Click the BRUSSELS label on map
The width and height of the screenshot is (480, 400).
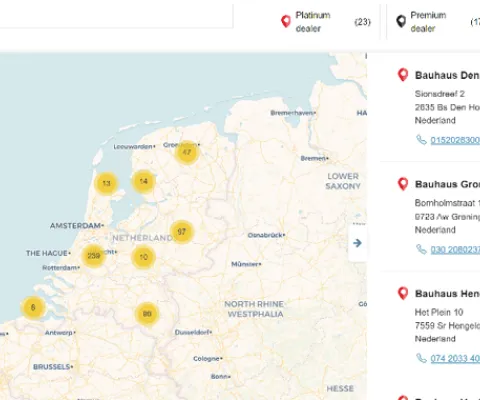tap(53, 367)
